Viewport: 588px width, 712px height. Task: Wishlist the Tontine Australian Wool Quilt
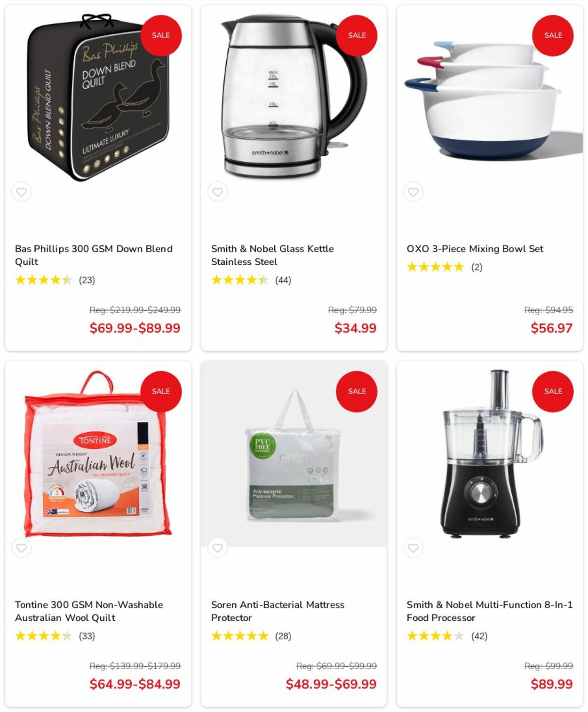coord(22,548)
